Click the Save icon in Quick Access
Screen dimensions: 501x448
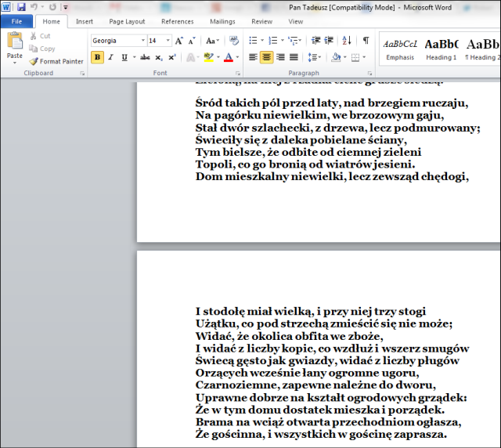tap(21, 7)
